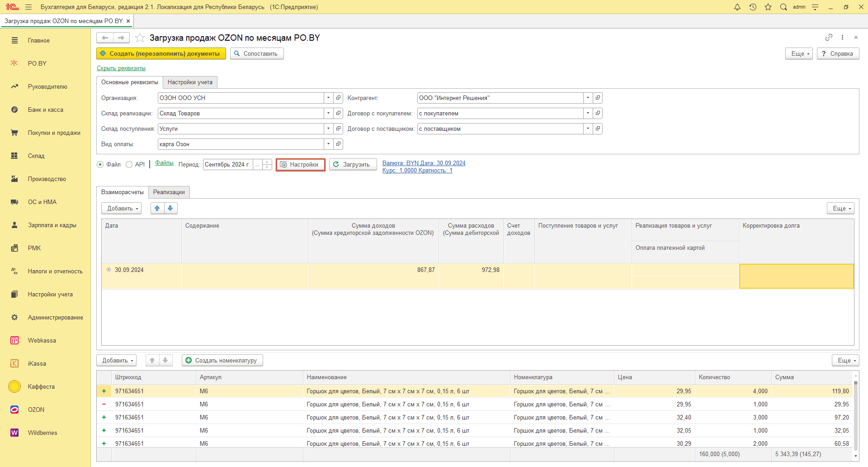868x467 pixels.
Task: Open the 1C main menu hamburger icon
Action: click(x=28, y=7)
